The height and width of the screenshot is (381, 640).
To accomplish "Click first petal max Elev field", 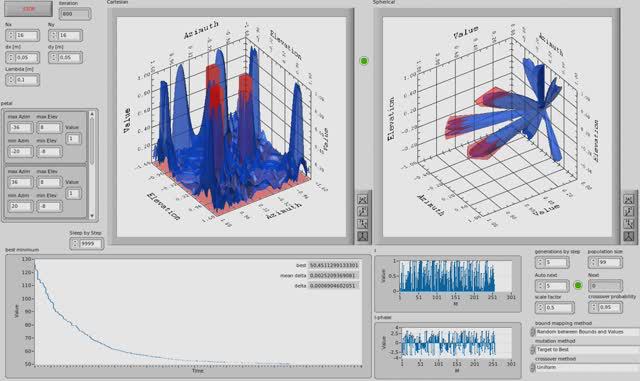I will tap(49, 127).
